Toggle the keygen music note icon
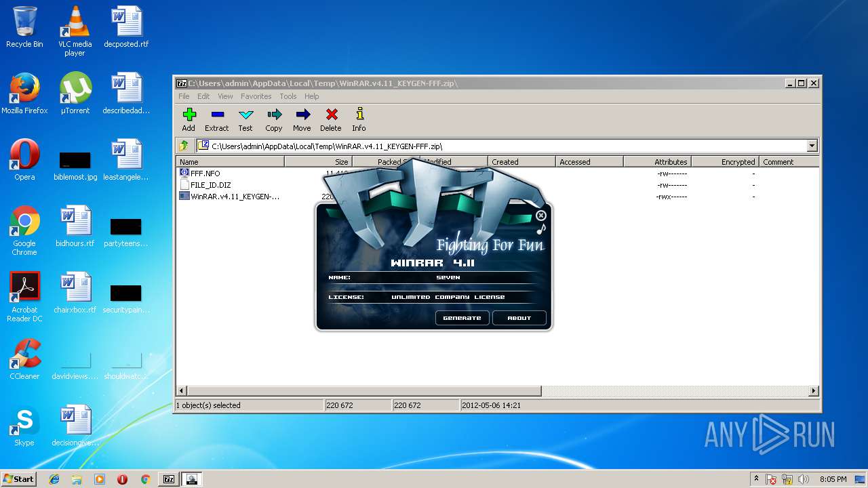Screen dimensions: 868x488 pyautogui.click(x=540, y=229)
